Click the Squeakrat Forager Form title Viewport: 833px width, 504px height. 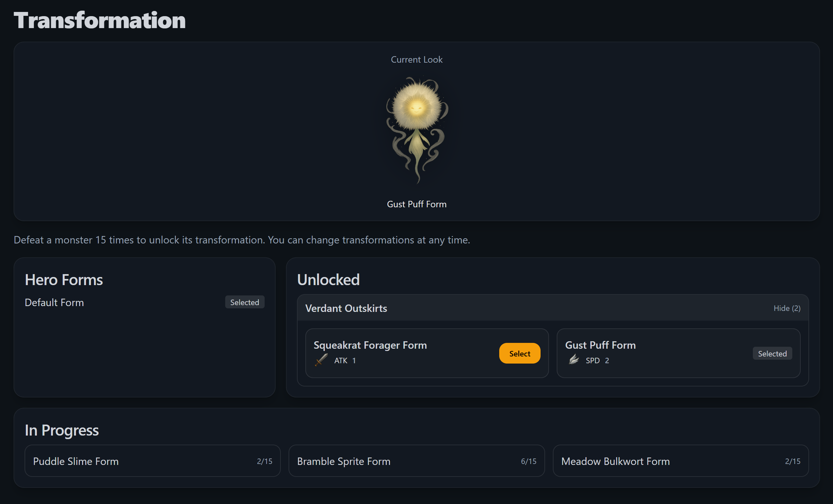370,345
